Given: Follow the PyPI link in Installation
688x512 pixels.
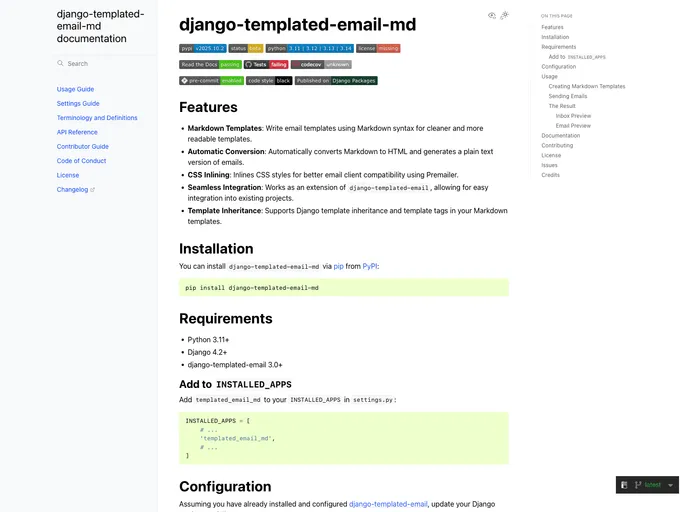Looking at the screenshot, I should point(370,266).
